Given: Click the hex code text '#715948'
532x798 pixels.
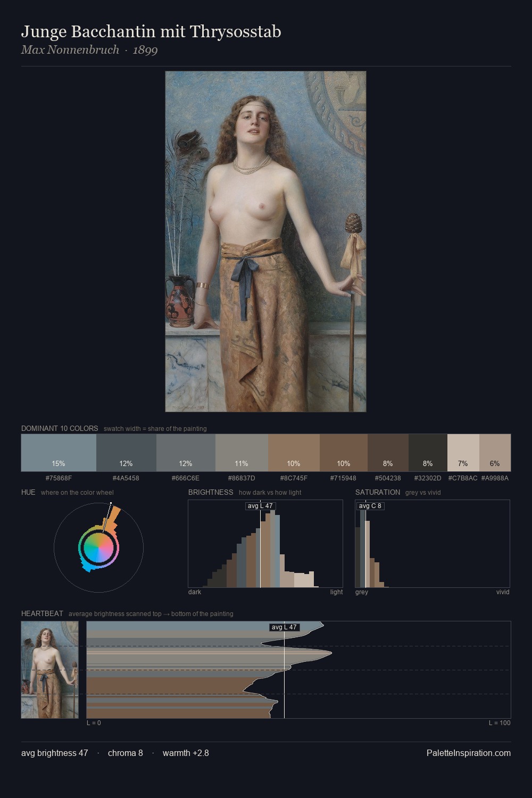Looking at the screenshot, I should click(344, 478).
